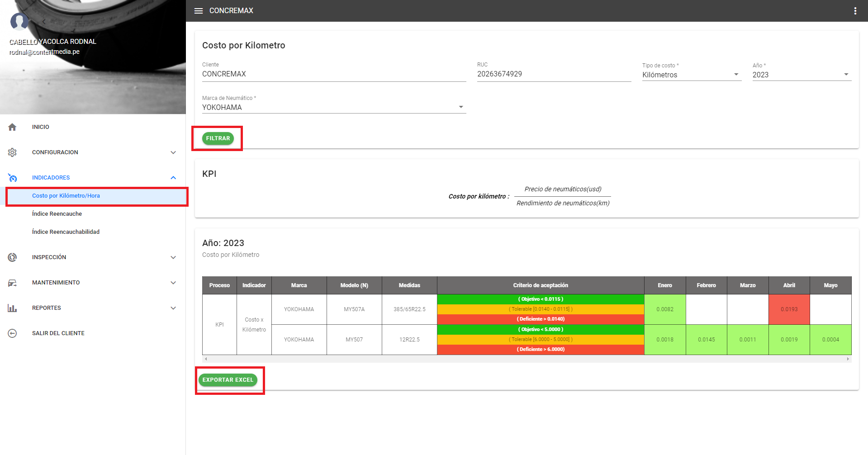This screenshot has height=455, width=868.
Task: Expand the Configuracion menu chevron
Action: tap(173, 152)
